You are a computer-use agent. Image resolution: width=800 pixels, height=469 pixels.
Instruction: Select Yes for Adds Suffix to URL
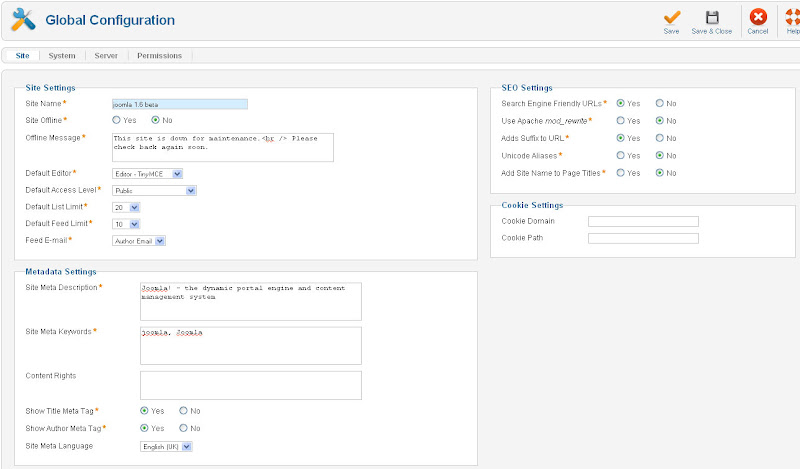(x=620, y=138)
